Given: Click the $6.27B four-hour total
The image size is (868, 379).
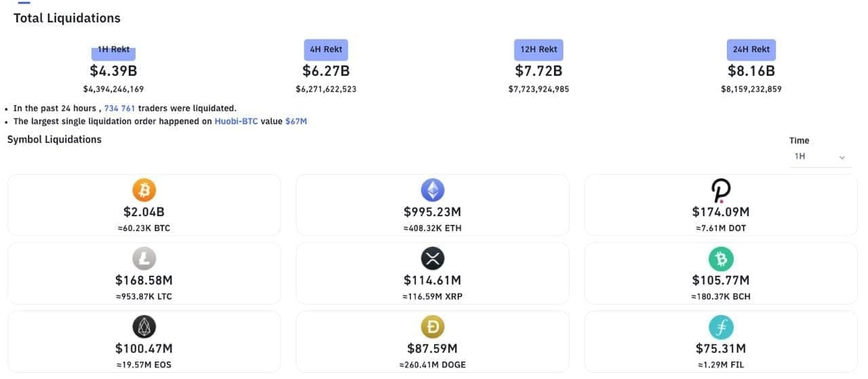Looking at the screenshot, I should (325, 71).
